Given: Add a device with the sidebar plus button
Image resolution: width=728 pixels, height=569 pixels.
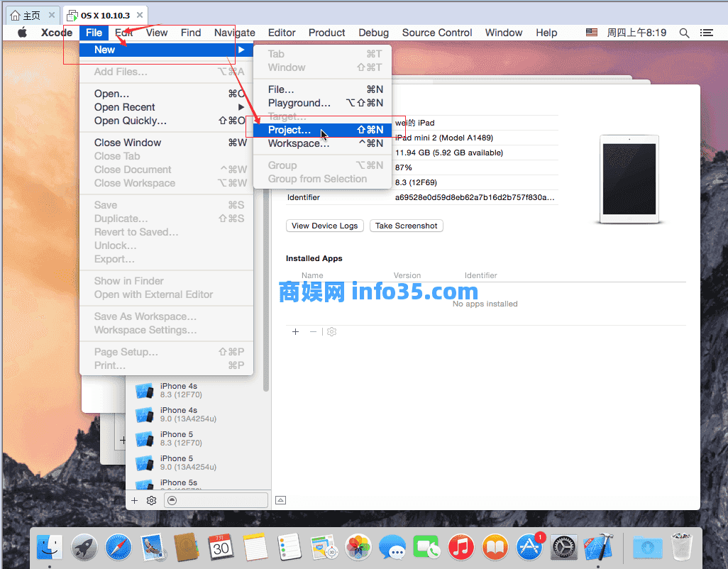Looking at the screenshot, I should coord(134,500).
